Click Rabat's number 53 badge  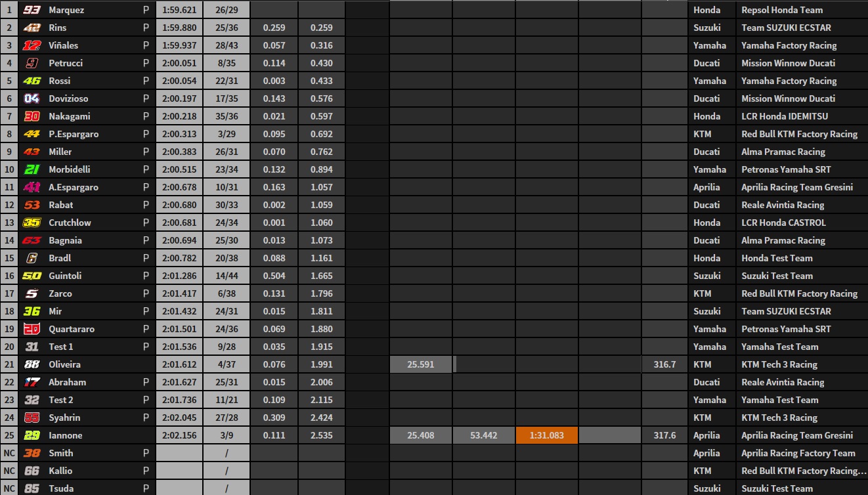(32, 205)
